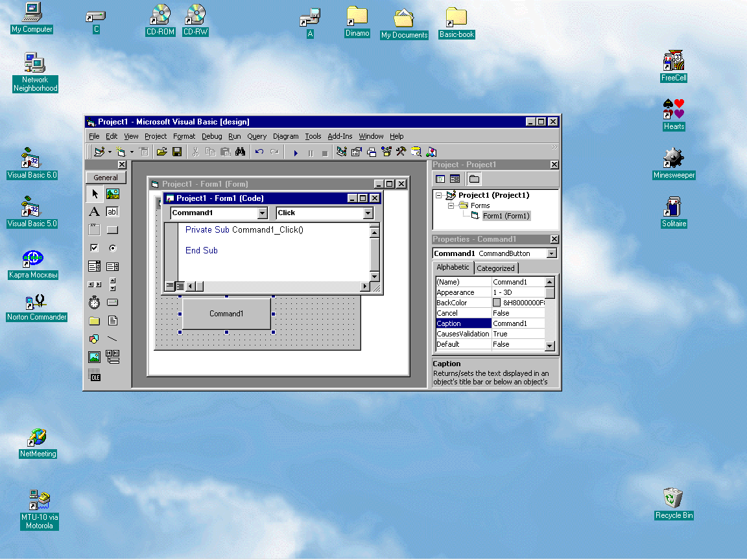The width and height of the screenshot is (747, 560).
Task: Click the Add Standard EXE Project toolbar icon
Action: pyautogui.click(x=99, y=152)
